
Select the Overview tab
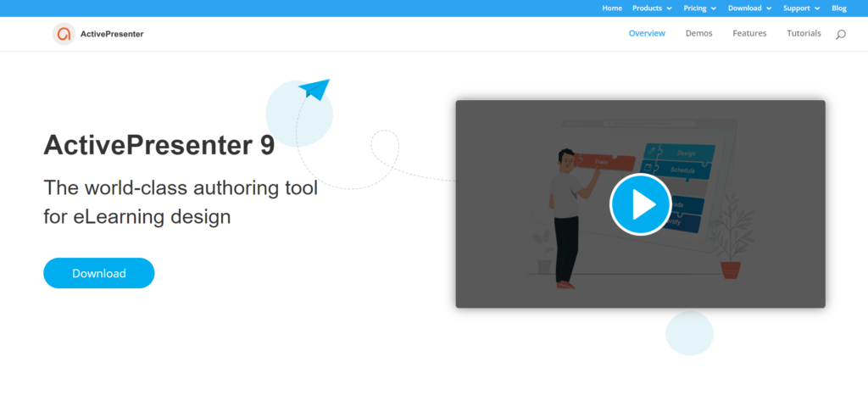(647, 33)
